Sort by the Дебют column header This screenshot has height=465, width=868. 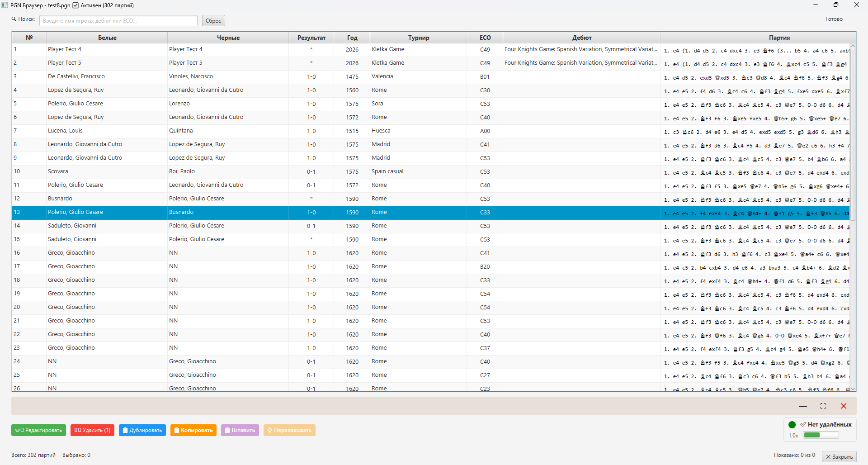tap(582, 38)
